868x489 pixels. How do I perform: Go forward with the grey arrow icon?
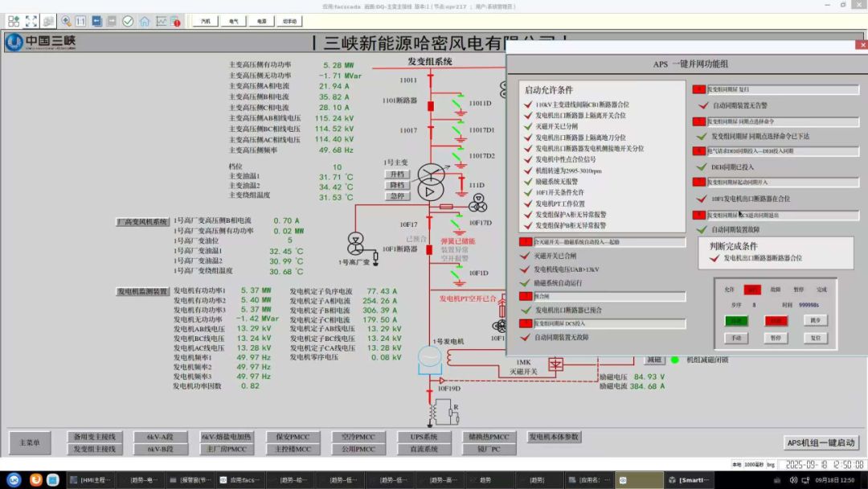111,21
